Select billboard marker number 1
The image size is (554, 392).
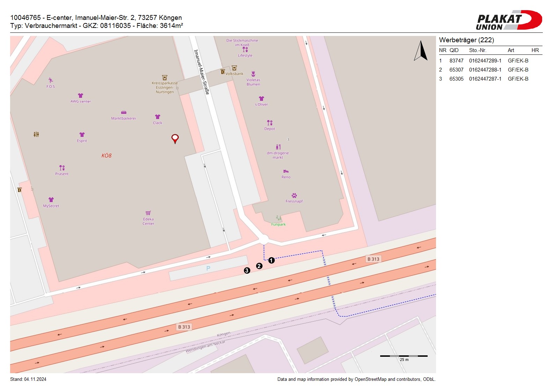click(272, 260)
